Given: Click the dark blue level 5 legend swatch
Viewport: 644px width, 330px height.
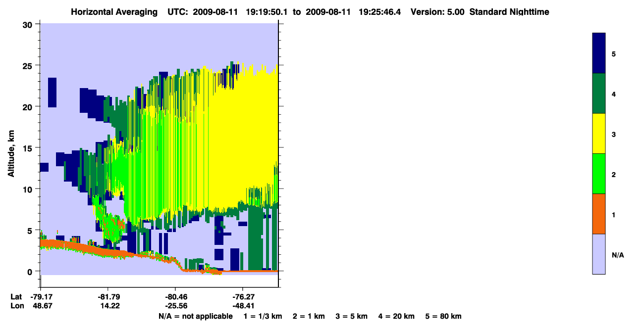Looking at the screenshot, I should coord(599,53).
